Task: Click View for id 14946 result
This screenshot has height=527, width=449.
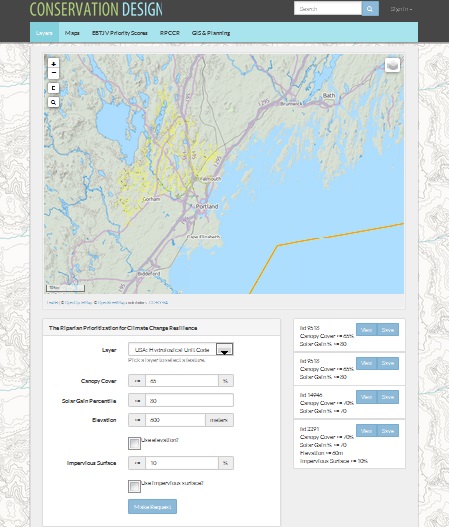Action: pyautogui.click(x=366, y=397)
